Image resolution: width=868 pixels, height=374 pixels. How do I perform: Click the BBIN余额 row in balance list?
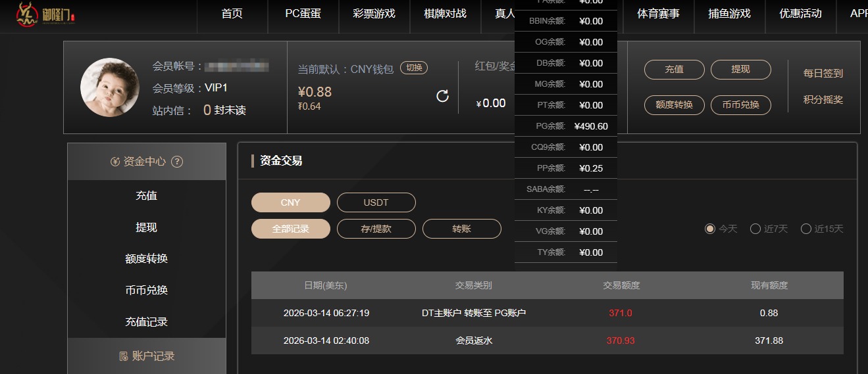pos(566,21)
